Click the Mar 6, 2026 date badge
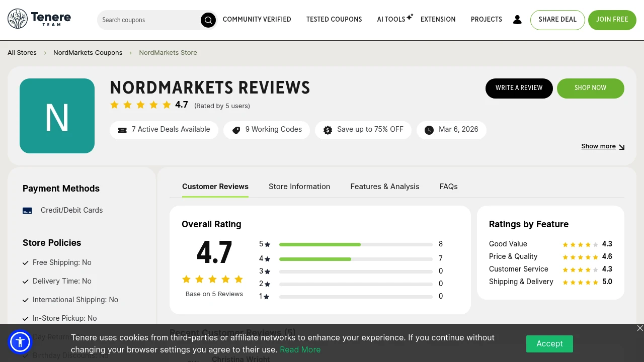Viewport: 644px width, 362px height. pos(451,130)
